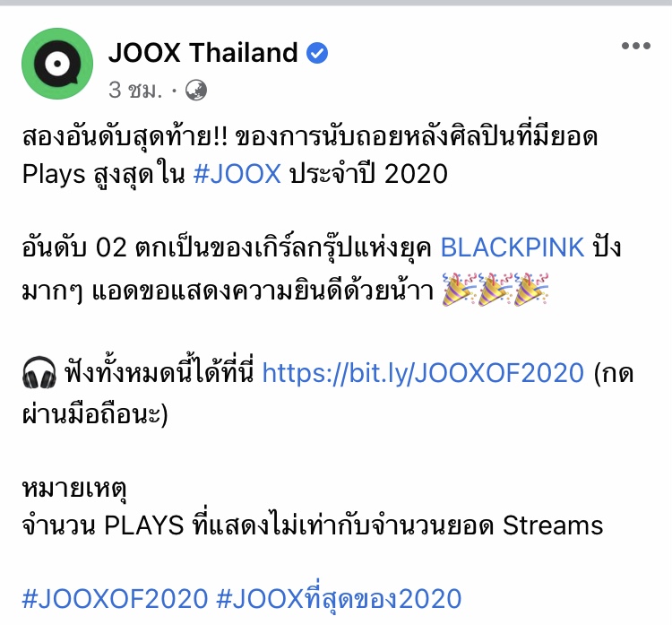Screen dimensions: 672x625
Task: Click the headphones emoji
Action: click(x=39, y=372)
